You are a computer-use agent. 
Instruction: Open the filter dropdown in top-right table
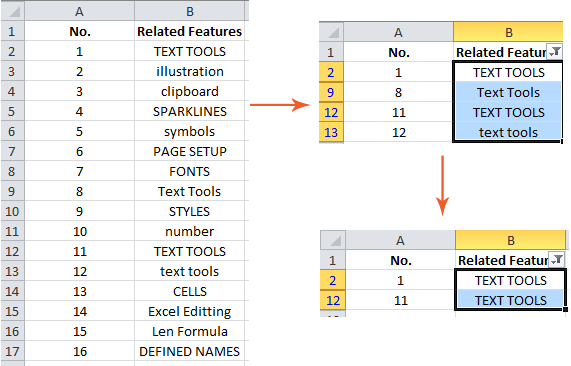pos(555,52)
